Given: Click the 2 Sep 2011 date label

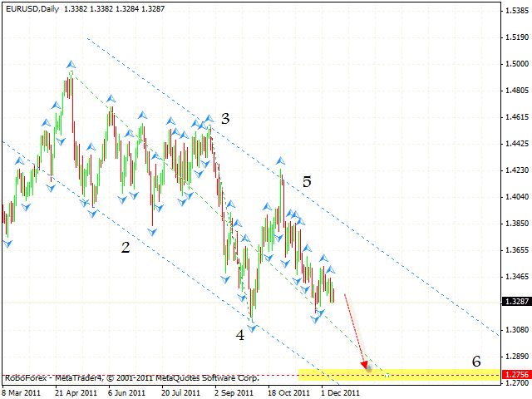Looking at the screenshot, I should (x=234, y=393).
